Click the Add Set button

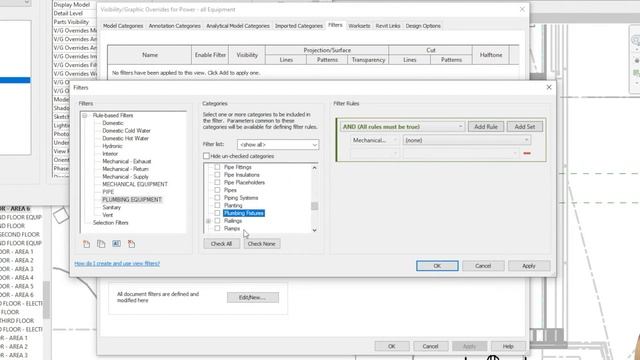[524, 127]
